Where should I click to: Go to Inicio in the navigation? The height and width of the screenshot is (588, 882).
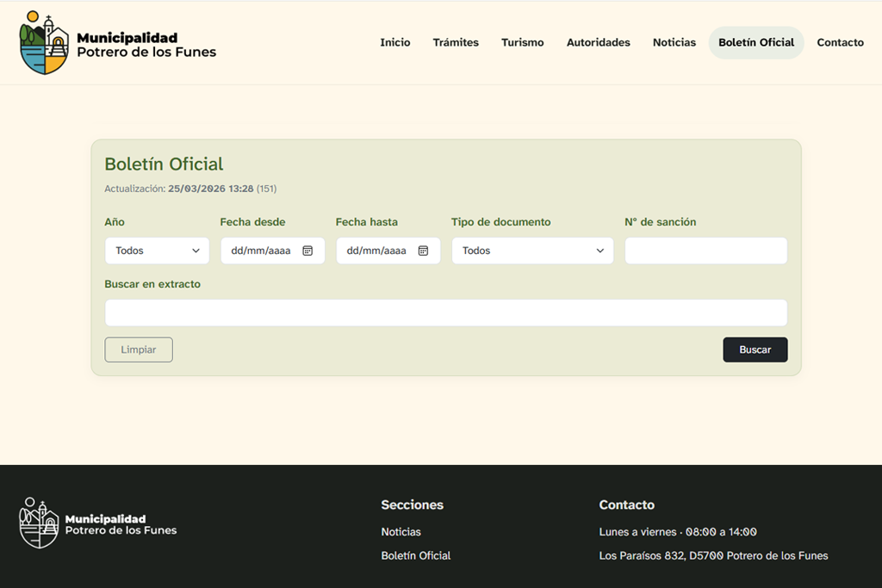pos(394,43)
